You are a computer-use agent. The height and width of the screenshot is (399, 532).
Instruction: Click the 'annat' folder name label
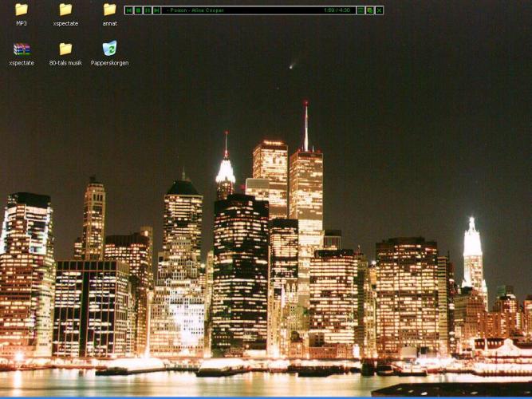tap(109, 24)
